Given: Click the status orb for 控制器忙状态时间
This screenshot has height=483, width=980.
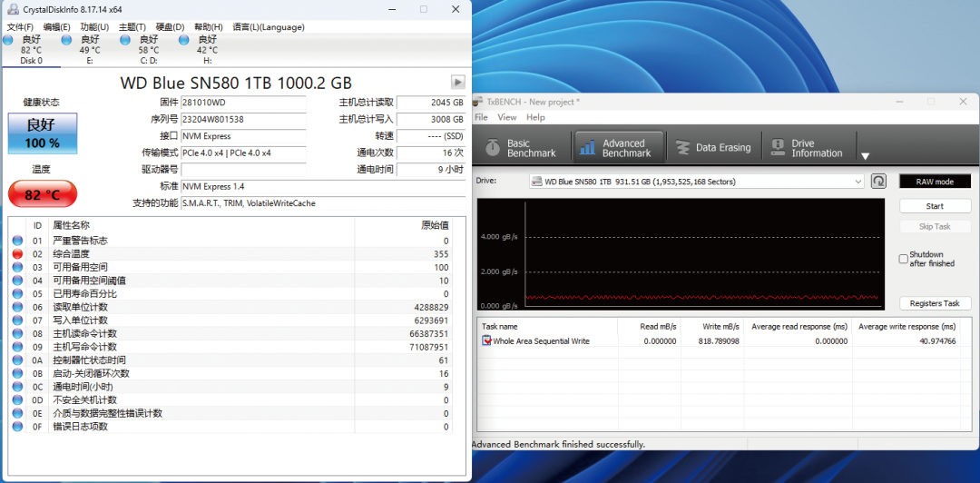Looking at the screenshot, I should click(17, 360).
